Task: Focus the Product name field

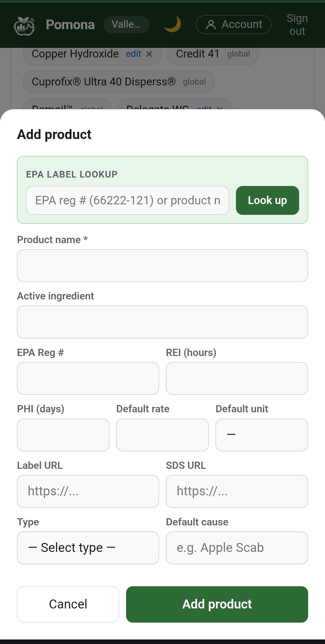Action: [162, 265]
